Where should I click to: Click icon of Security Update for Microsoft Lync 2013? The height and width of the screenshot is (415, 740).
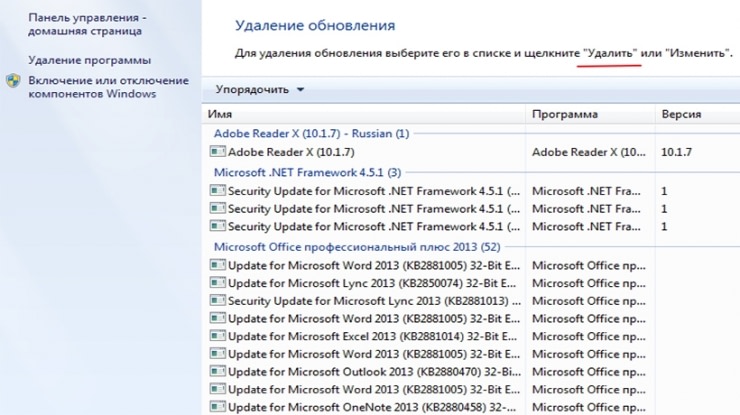point(217,300)
